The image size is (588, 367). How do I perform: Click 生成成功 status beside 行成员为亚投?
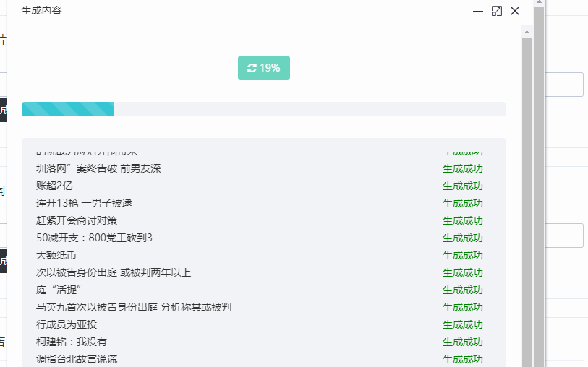coord(462,324)
